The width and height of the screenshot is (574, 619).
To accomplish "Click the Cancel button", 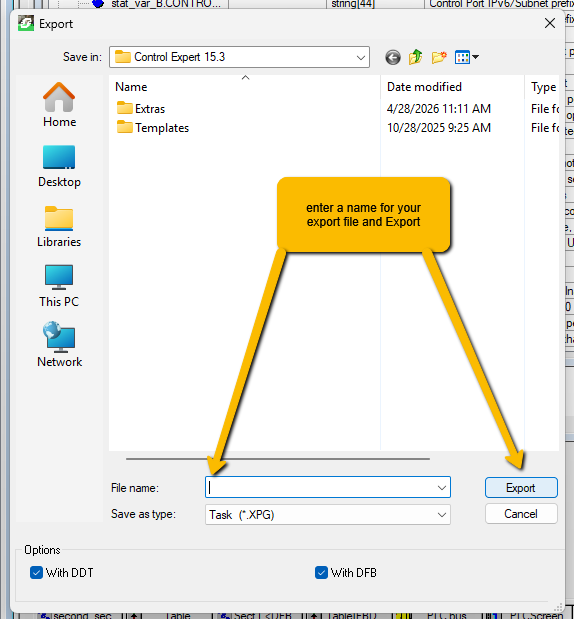I will click(x=521, y=514).
